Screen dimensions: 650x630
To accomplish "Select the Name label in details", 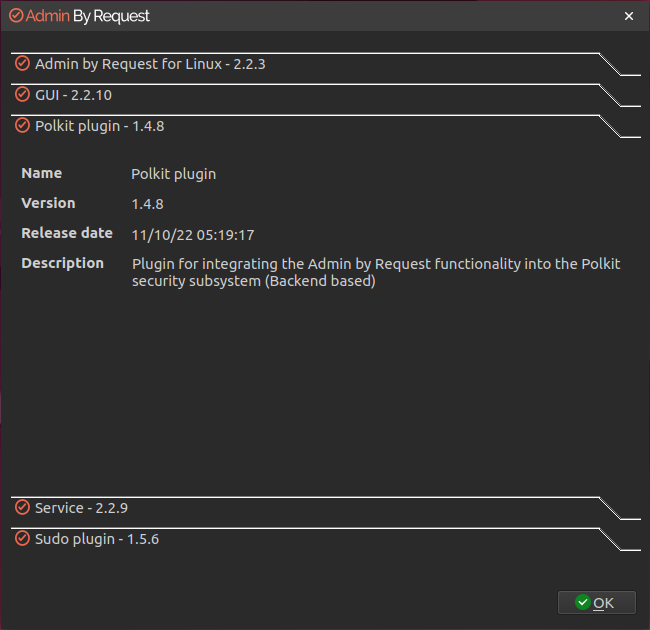I will [41, 173].
